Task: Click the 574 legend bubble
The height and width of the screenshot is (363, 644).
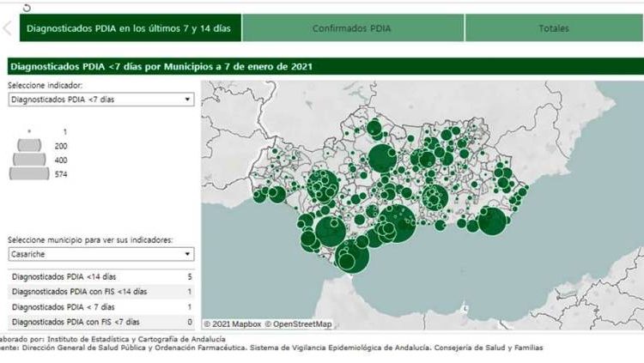Action: [x=29, y=174]
